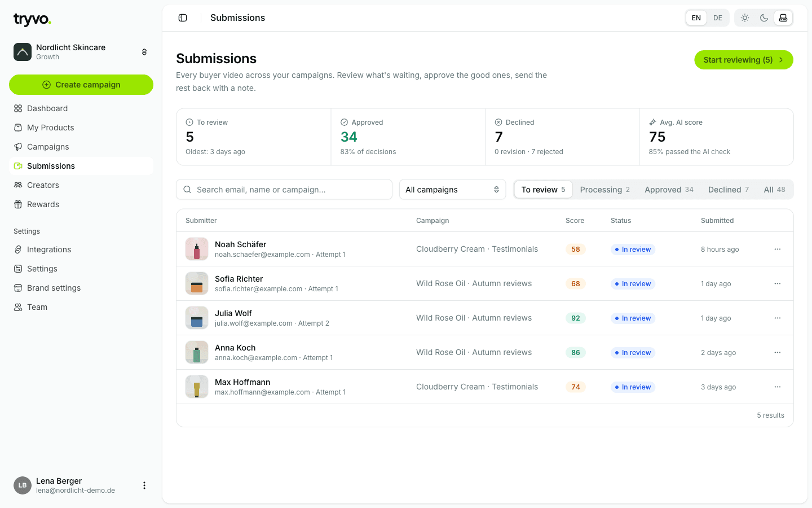812x508 pixels.
Task: Open the Settings page
Action: pos(81,269)
